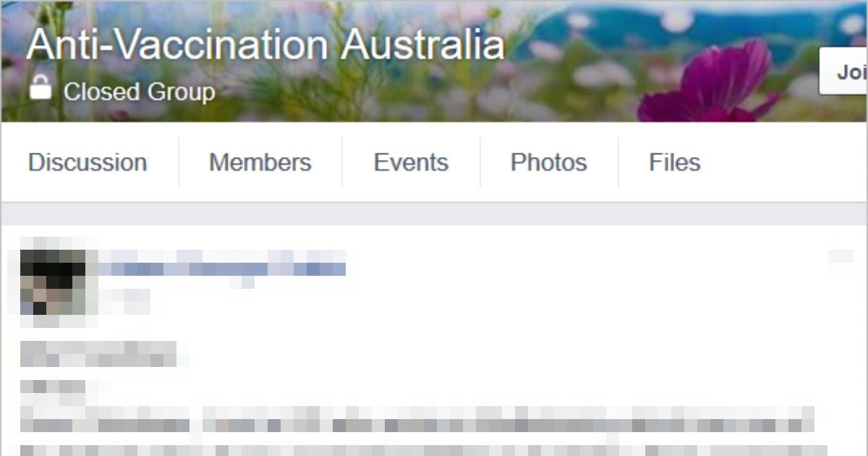Click the pixelated poster profile picture

(53, 283)
